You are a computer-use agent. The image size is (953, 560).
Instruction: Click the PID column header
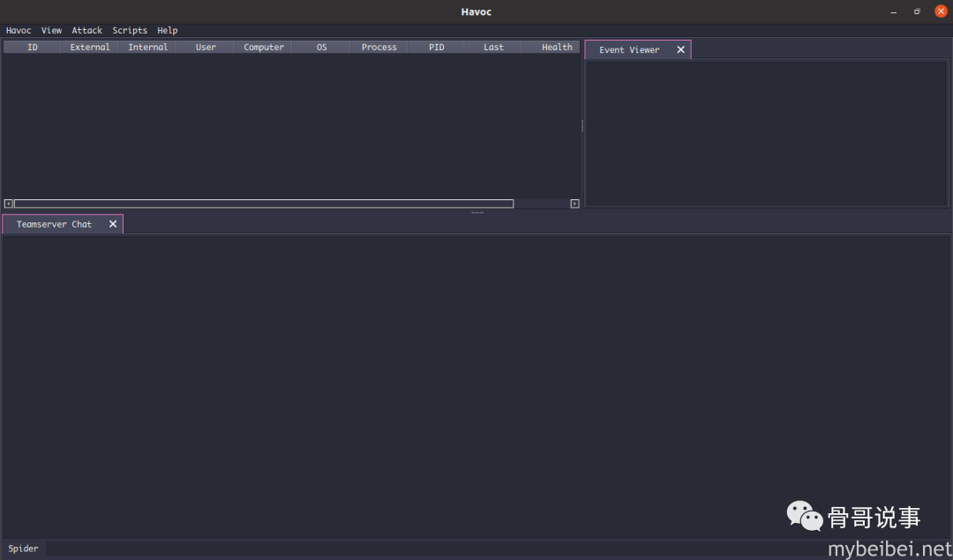click(437, 48)
